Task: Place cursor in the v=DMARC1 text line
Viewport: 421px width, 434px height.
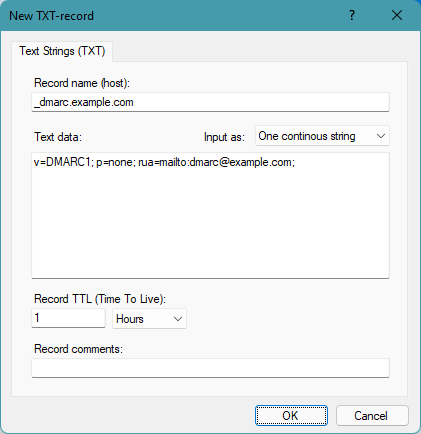Action: 164,162
